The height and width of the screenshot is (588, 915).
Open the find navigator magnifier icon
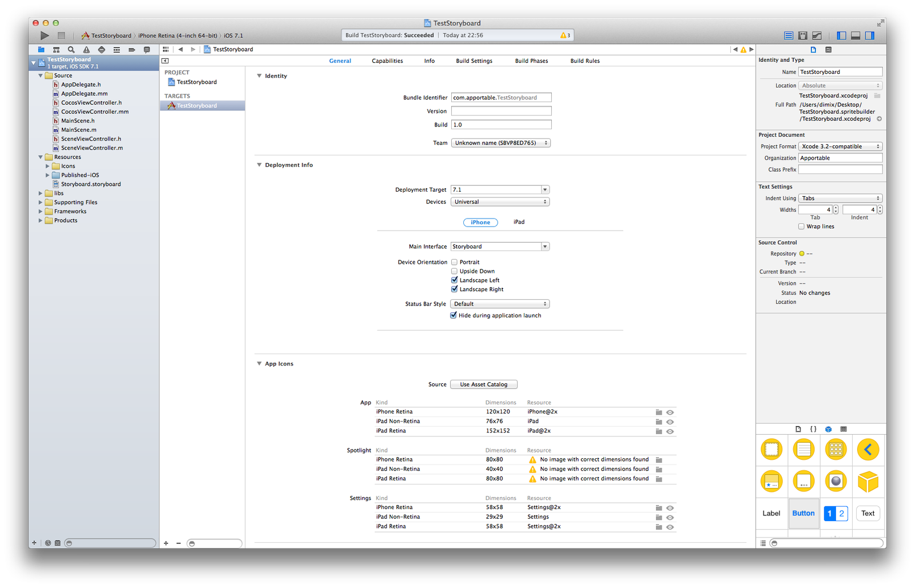[x=71, y=50]
